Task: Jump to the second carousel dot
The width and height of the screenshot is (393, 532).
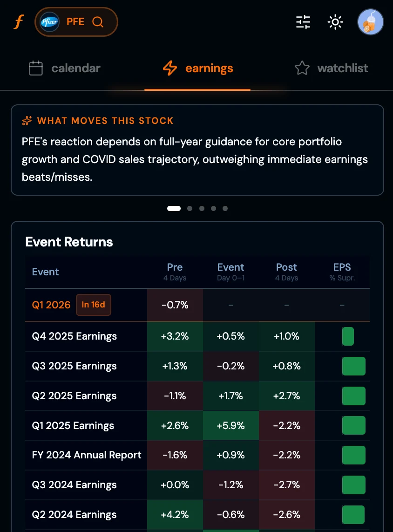Action: (190, 208)
